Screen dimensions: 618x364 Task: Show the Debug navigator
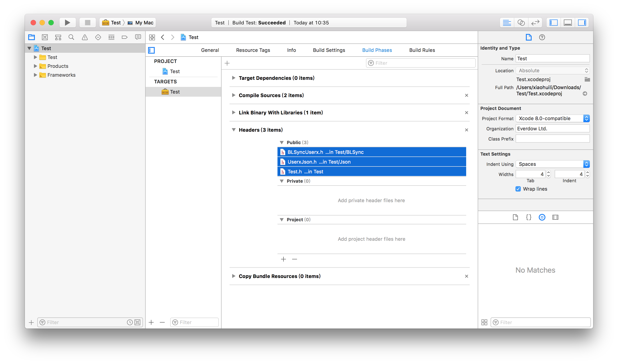[111, 37]
